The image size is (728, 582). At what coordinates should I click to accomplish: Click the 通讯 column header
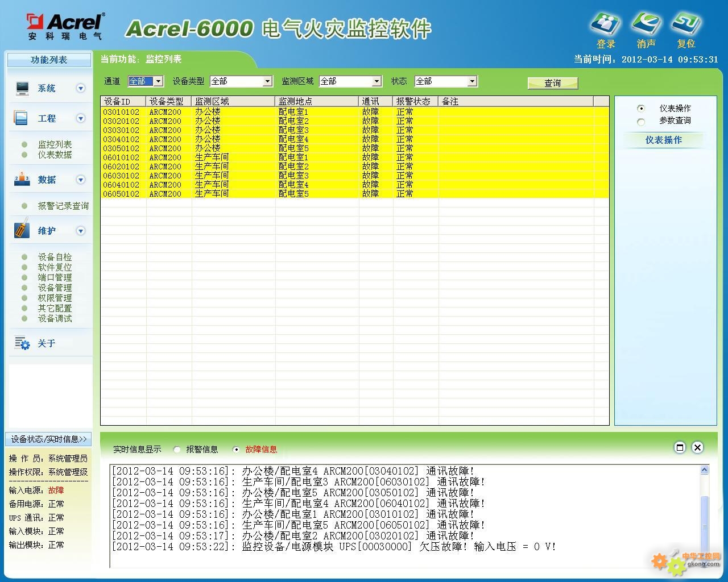(x=376, y=101)
